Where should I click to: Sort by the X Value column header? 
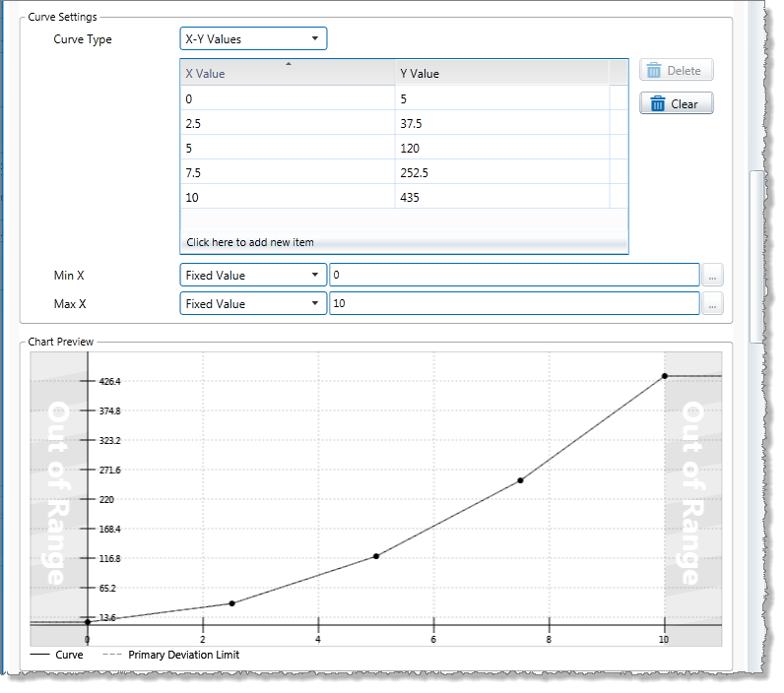pyautogui.click(x=288, y=73)
